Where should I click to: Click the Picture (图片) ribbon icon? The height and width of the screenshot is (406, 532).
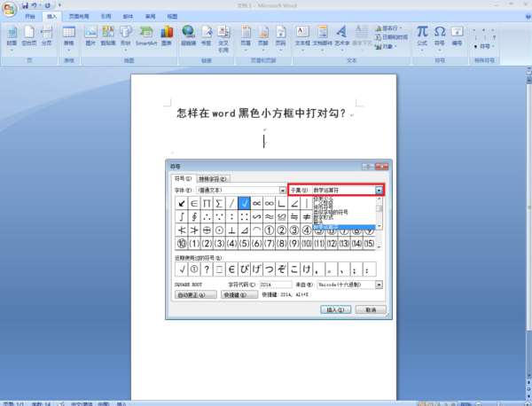pyautogui.click(x=90, y=35)
